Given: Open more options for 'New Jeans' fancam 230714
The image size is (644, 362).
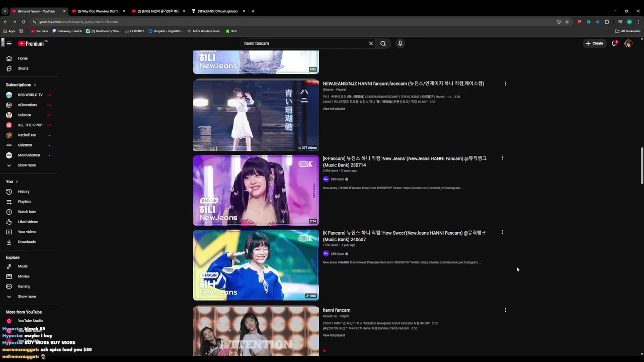Looking at the screenshot, I should pyautogui.click(x=502, y=158).
